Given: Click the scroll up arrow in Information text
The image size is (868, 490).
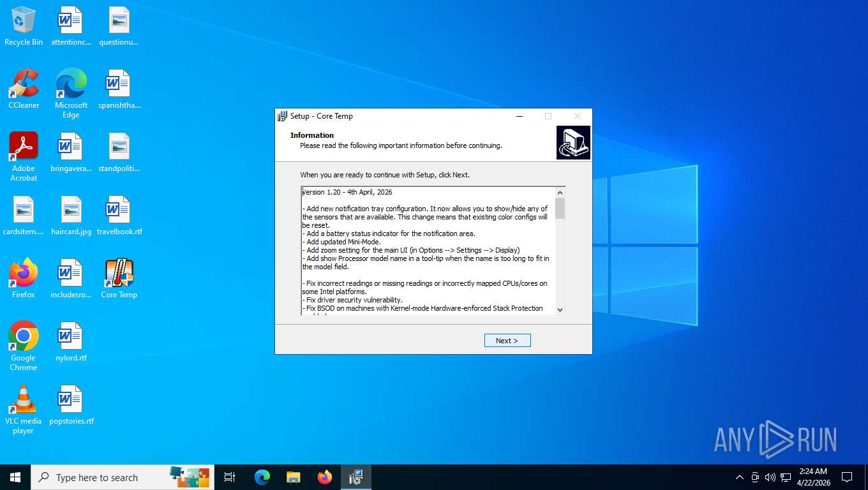Looking at the screenshot, I should click(560, 193).
